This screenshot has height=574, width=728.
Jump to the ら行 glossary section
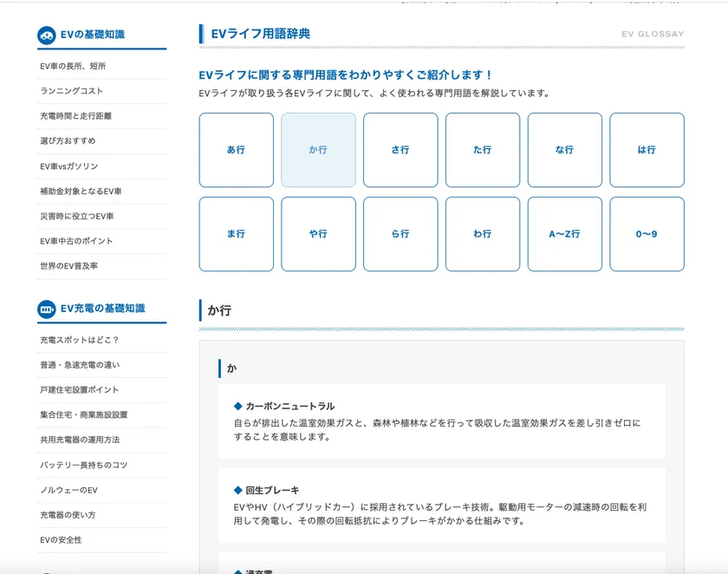tap(400, 234)
